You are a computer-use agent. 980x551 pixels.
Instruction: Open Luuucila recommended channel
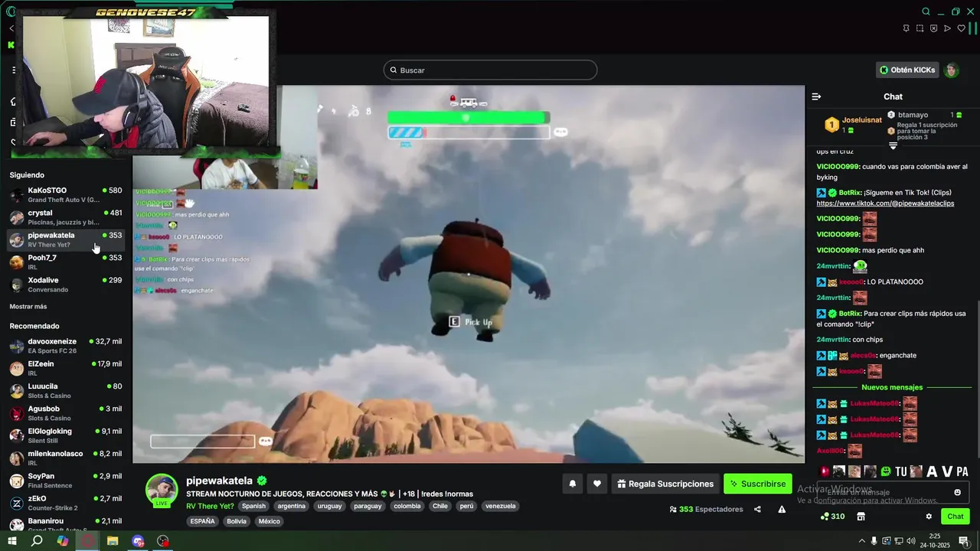coord(65,390)
